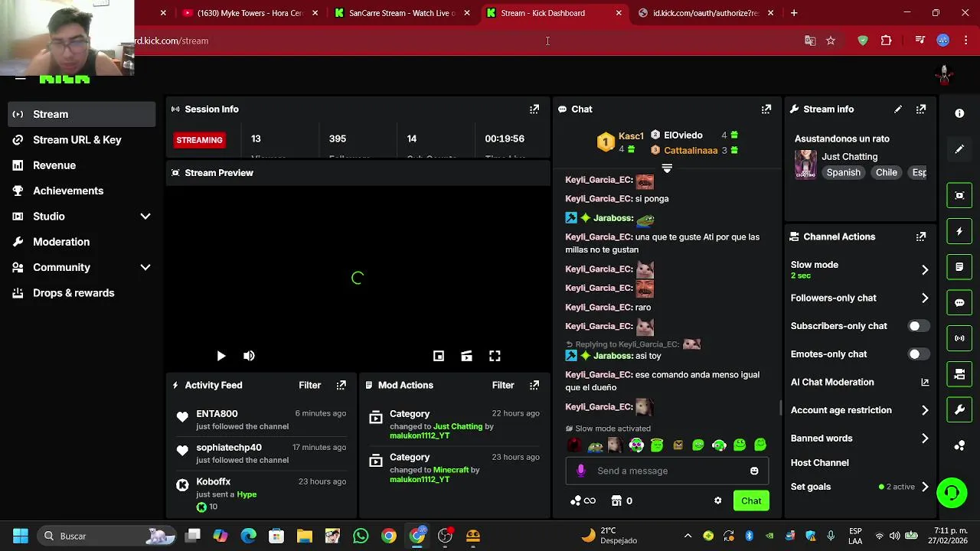
Task: Click the Spanish language tag
Action: (843, 172)
